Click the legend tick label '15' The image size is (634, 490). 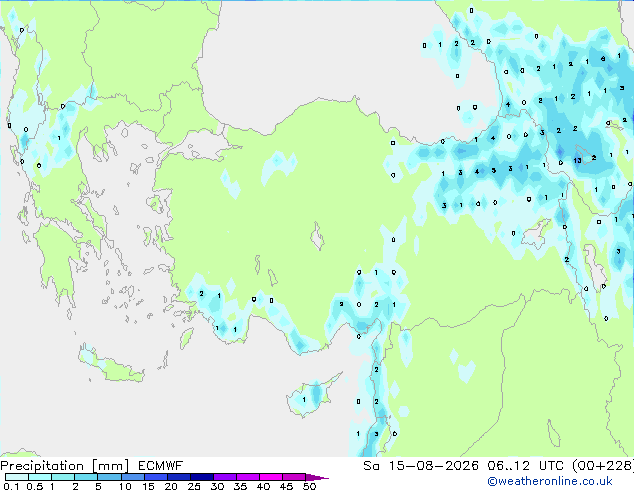[x=148, y=486]
